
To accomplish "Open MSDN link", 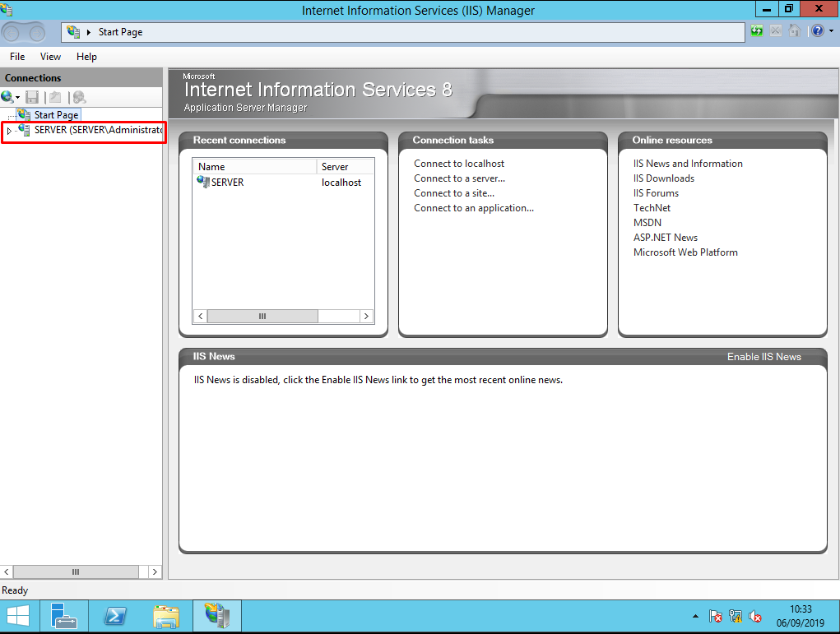I will 647,223.
